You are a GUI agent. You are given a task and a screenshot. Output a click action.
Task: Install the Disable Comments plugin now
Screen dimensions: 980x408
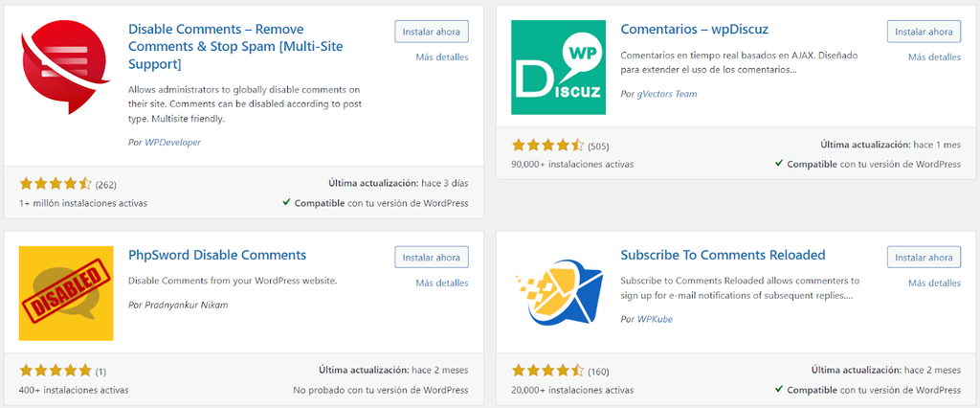pyautogui.click(x=432, y=32)
